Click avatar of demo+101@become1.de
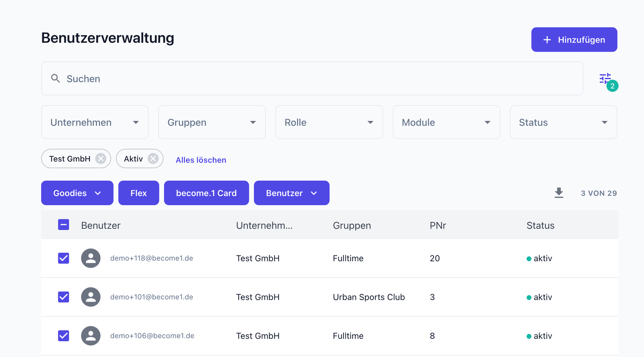The height and width of the screenshot is (357, 644). [x=91, y=297]
